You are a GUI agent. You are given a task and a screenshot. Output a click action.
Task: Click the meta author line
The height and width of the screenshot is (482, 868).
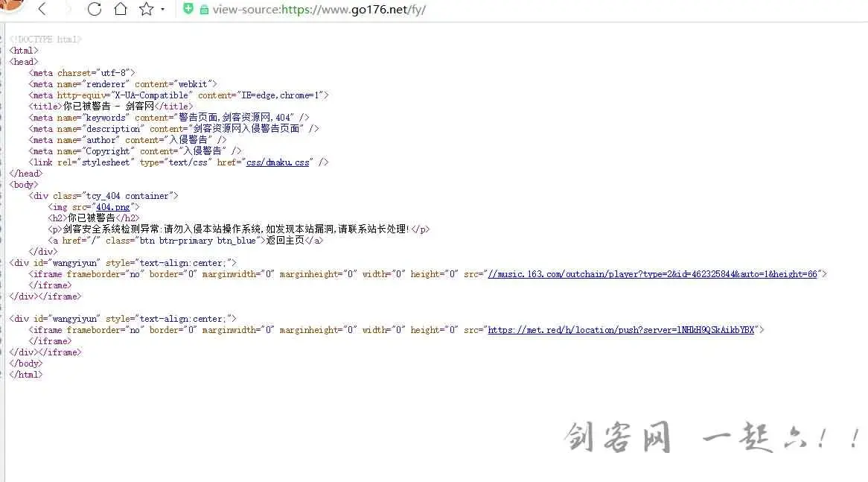(128, 140)
